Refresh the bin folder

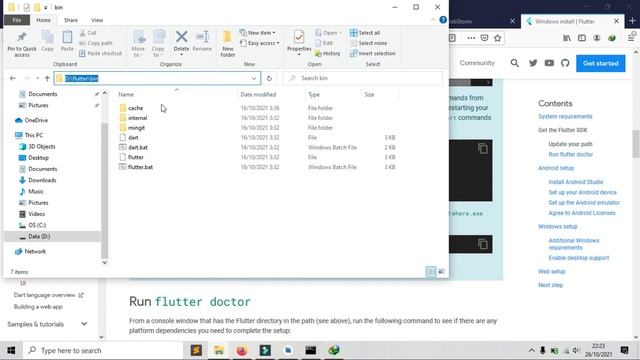[x=269, y=78]
